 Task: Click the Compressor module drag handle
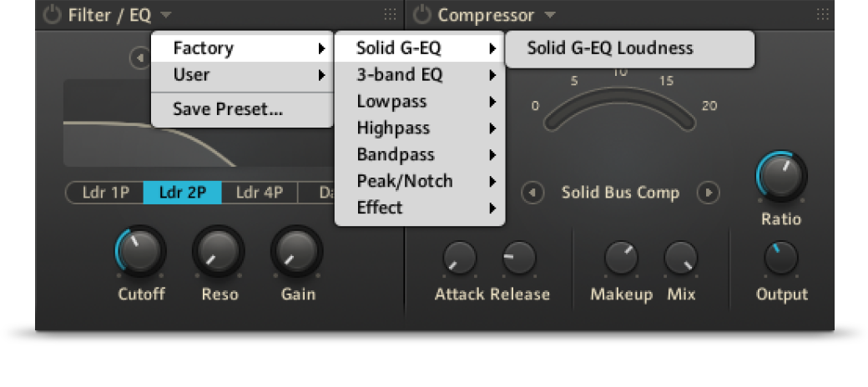[x=823, y=15]
